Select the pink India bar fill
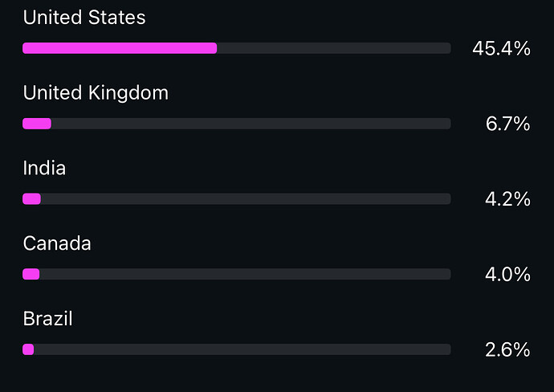This screenshot has width=554, height=392. (x=32, y=198)
